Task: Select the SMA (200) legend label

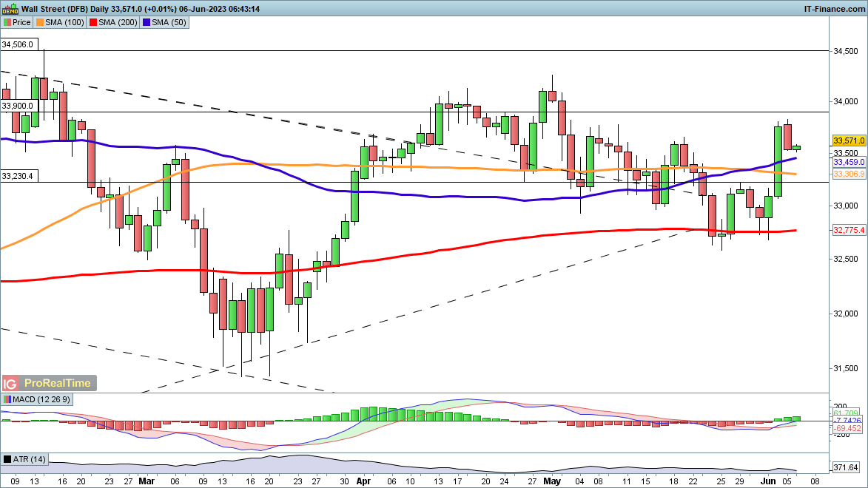Action: pos(118,23)
